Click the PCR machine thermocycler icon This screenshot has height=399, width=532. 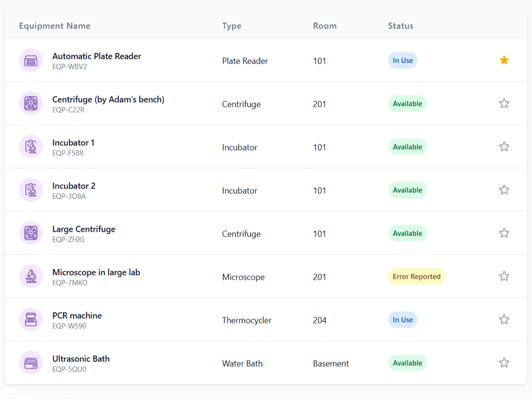[31, 320]
